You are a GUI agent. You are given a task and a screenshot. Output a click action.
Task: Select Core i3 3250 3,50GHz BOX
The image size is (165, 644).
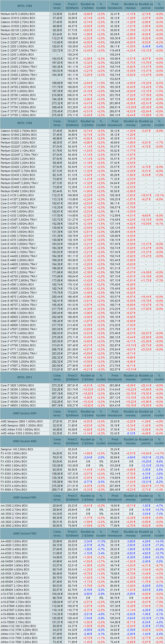coord(17,46)
